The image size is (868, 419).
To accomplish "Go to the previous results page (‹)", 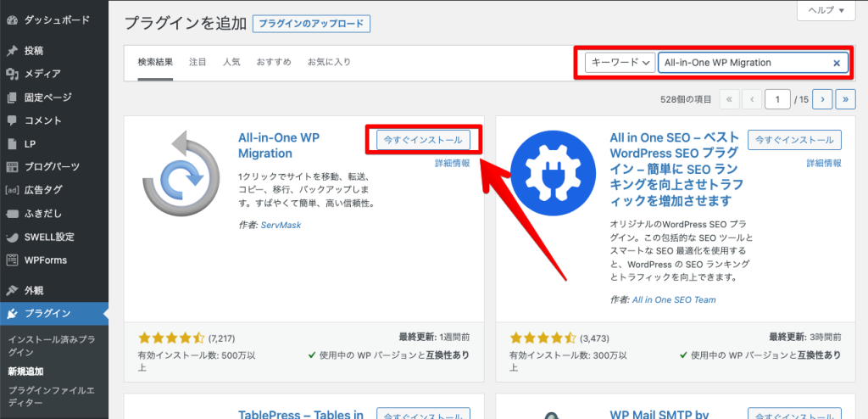I will click(x=752, y=100).
